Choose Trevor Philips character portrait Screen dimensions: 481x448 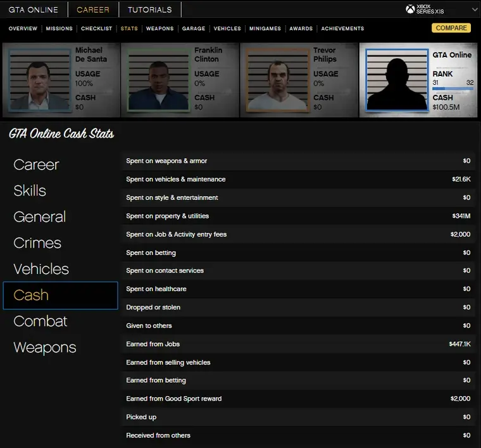[x=275, y=80]
